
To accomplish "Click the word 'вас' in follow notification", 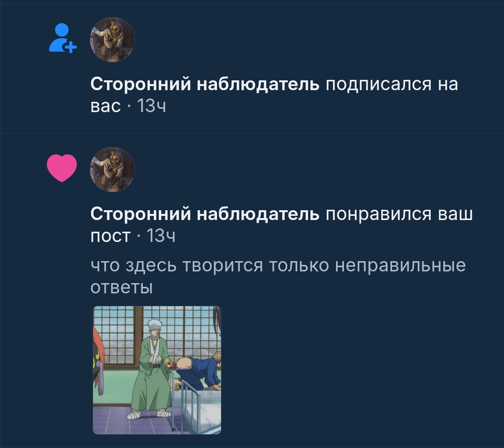I will point(105,107).
